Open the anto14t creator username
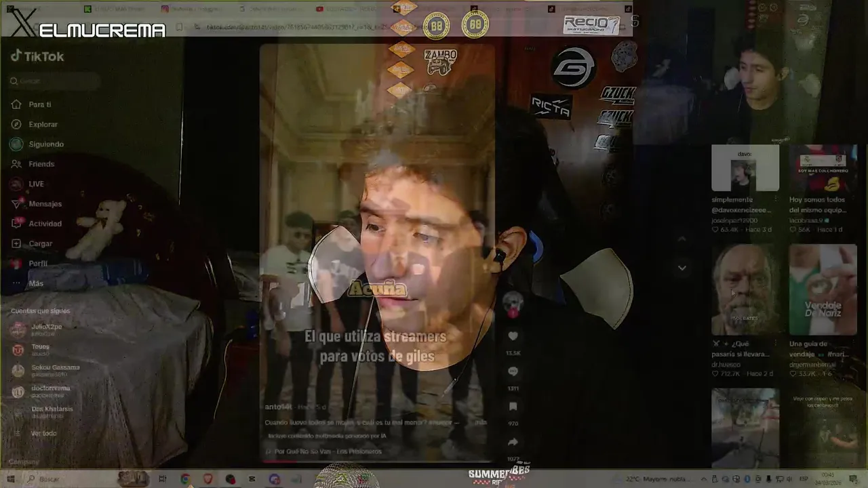Screen dimensions: 868x488 279,407
